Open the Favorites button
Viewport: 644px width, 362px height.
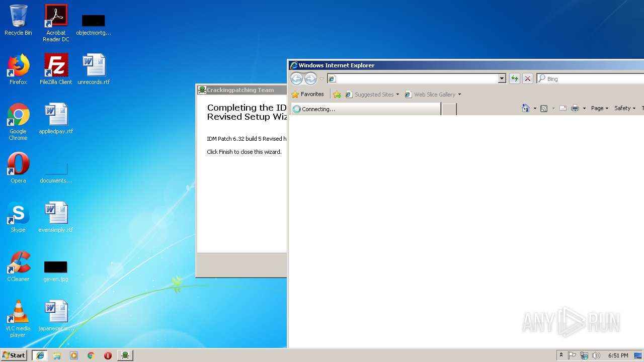(308, 94)
